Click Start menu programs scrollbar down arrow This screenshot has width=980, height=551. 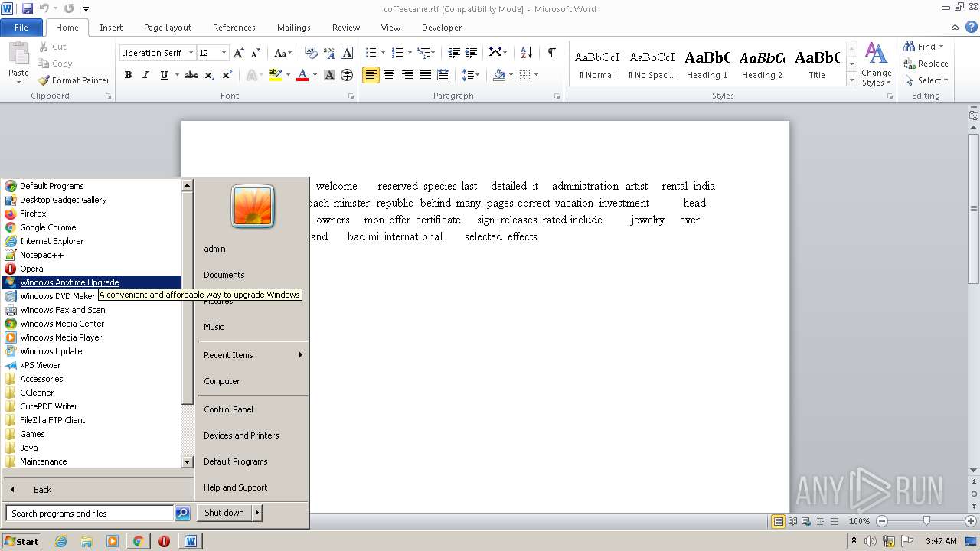click(x=188, y=462)
